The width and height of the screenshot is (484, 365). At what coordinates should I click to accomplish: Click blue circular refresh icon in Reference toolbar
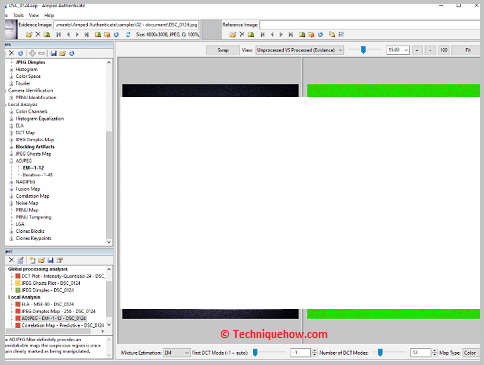tap(320, 34)
